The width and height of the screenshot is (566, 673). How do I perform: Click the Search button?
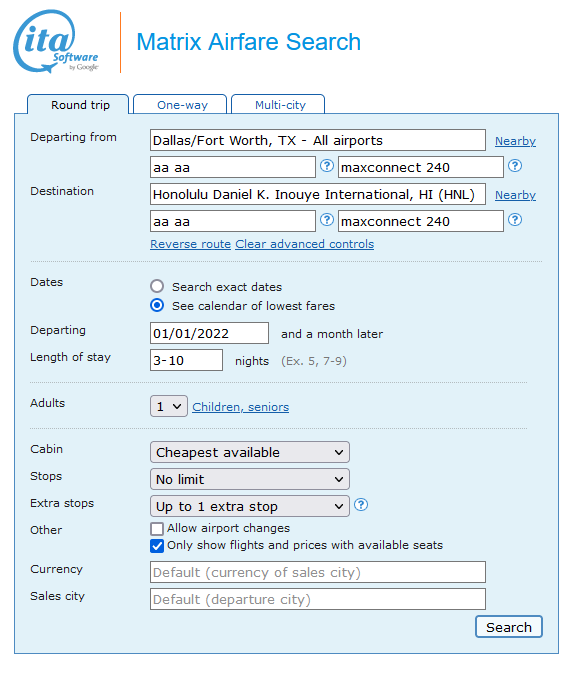(509, 627)
